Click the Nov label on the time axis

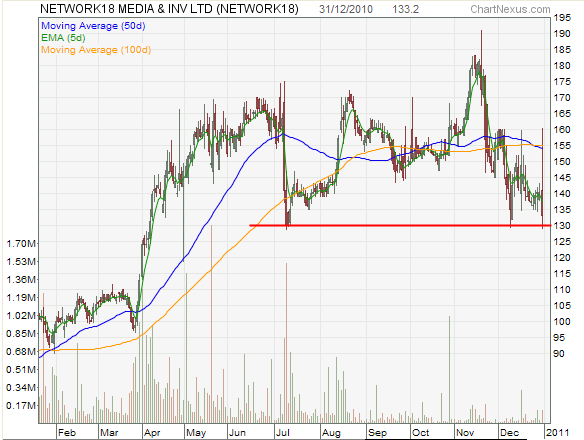(x=465, y=433)
